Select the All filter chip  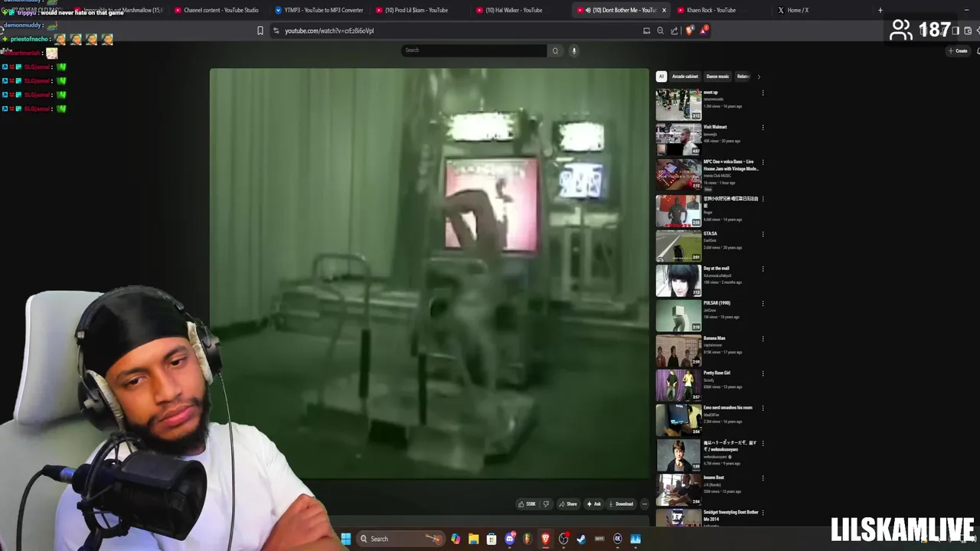(661, 77)
